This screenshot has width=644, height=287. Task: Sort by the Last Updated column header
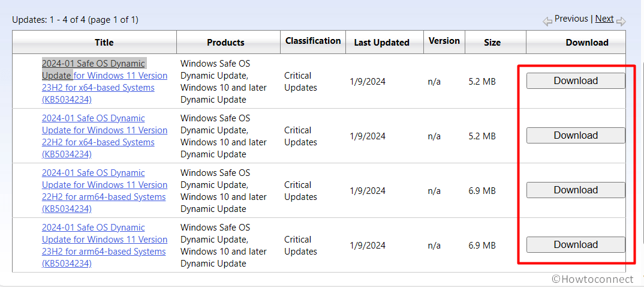coord(381,42)
